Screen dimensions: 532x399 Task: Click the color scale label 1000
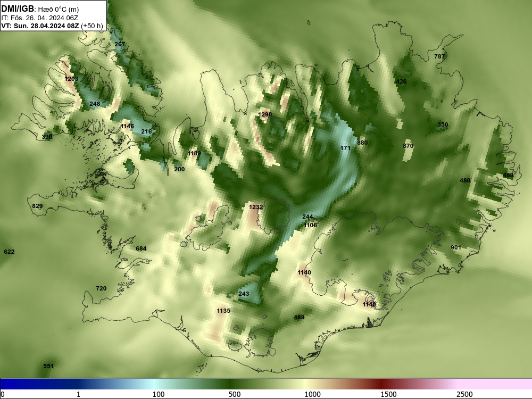(312, 394)
